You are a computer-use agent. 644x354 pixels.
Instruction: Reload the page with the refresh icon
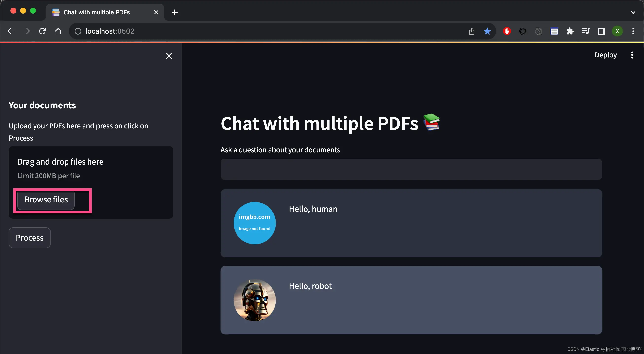pyautogui.click(x=43, y=31)
